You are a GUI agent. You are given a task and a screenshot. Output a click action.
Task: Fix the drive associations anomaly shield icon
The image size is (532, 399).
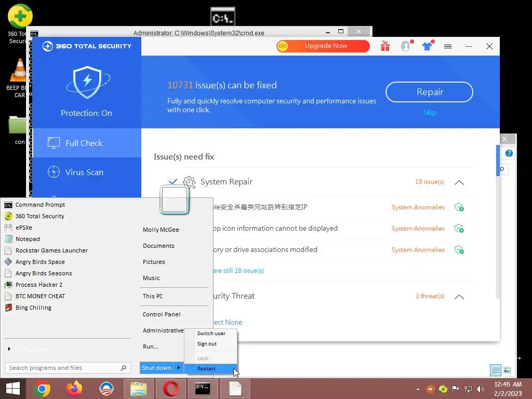pos(459,250)
